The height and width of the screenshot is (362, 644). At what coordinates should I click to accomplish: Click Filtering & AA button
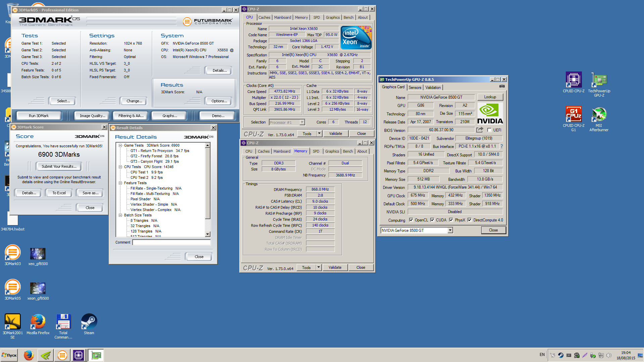pos(131,116)
